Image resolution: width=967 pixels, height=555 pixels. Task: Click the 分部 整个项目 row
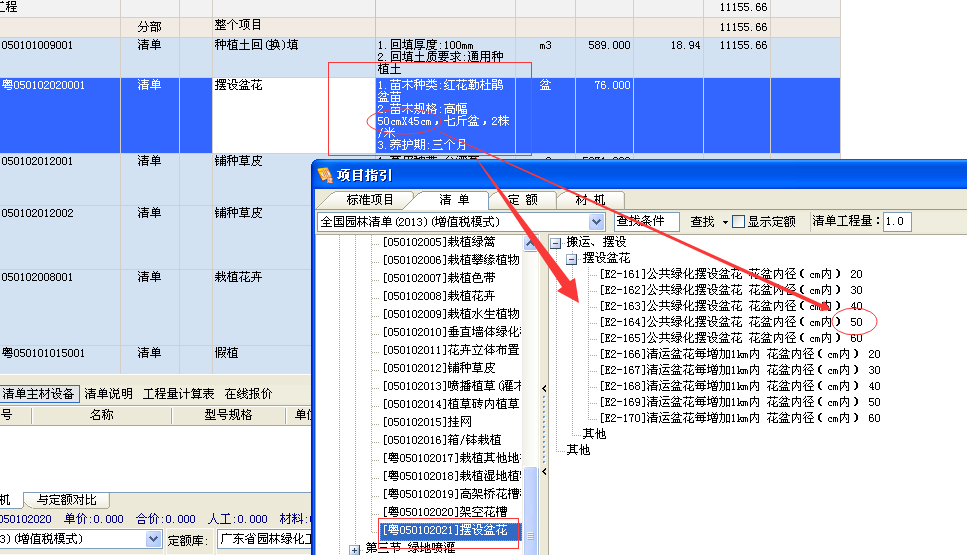point(419,27)
